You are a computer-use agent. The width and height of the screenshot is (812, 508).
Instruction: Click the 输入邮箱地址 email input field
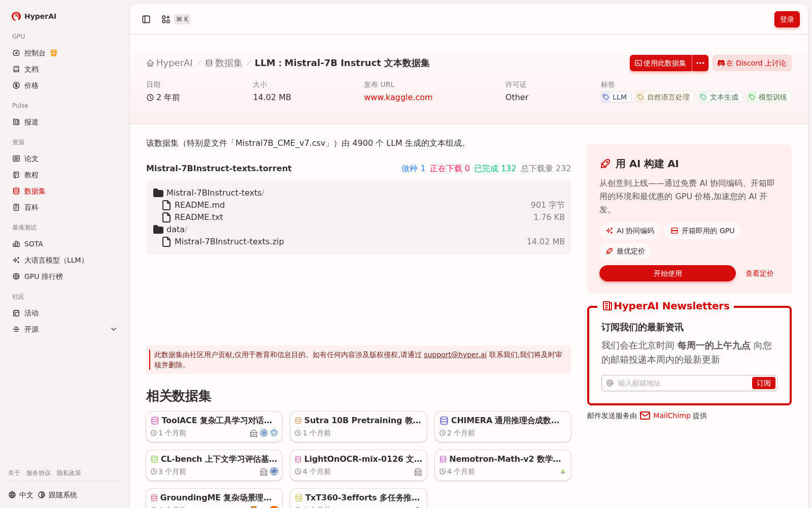coord(683,383)
